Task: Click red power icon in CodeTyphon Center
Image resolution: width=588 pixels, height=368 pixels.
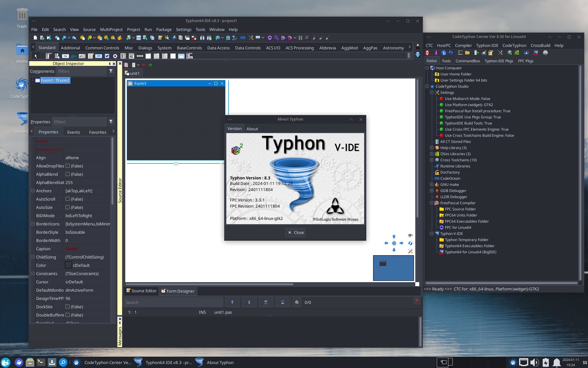Action: 427,53
